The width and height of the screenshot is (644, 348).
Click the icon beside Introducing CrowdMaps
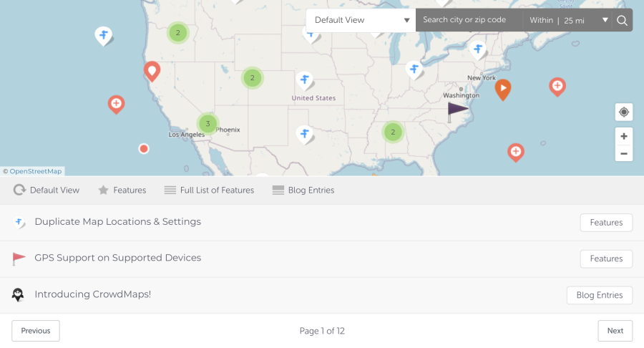pyautogui.click(x=18, y=294)
